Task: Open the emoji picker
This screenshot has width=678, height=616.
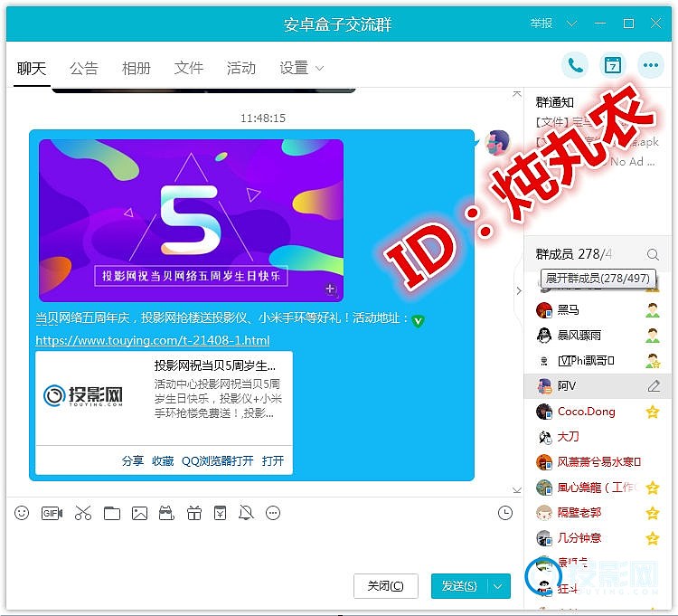Action: pos(22,514)
